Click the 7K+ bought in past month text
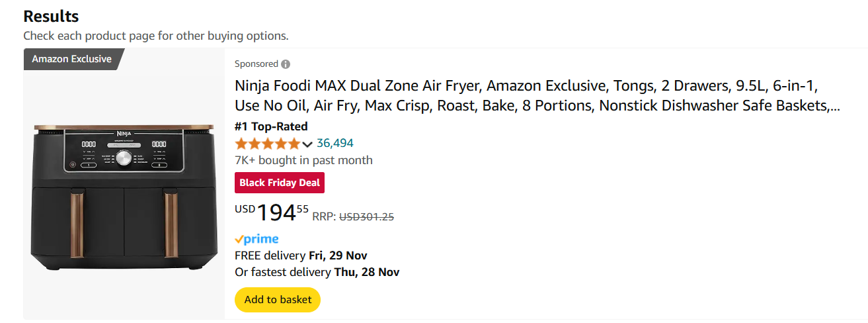 click(303, 160)
